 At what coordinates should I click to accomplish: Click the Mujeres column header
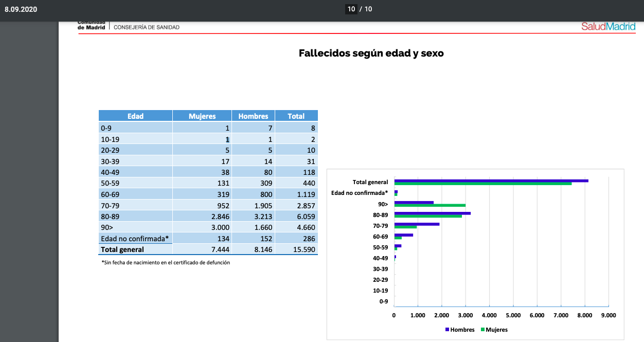(x=202, y=116)
